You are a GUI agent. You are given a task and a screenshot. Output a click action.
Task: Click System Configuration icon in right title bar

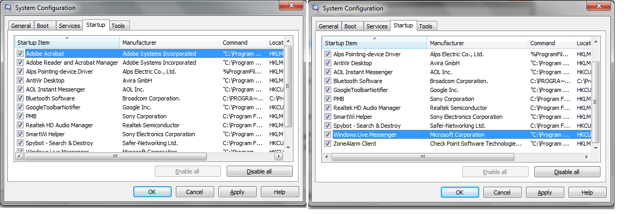[x=316, y=8]
